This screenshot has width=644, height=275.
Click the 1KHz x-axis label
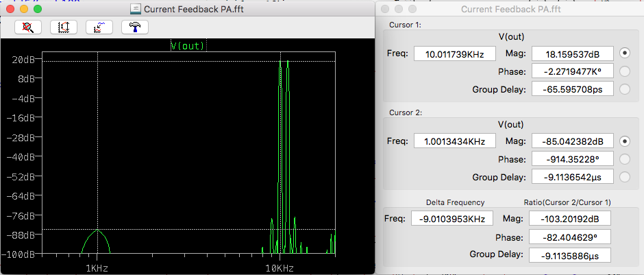coord(97,268)
